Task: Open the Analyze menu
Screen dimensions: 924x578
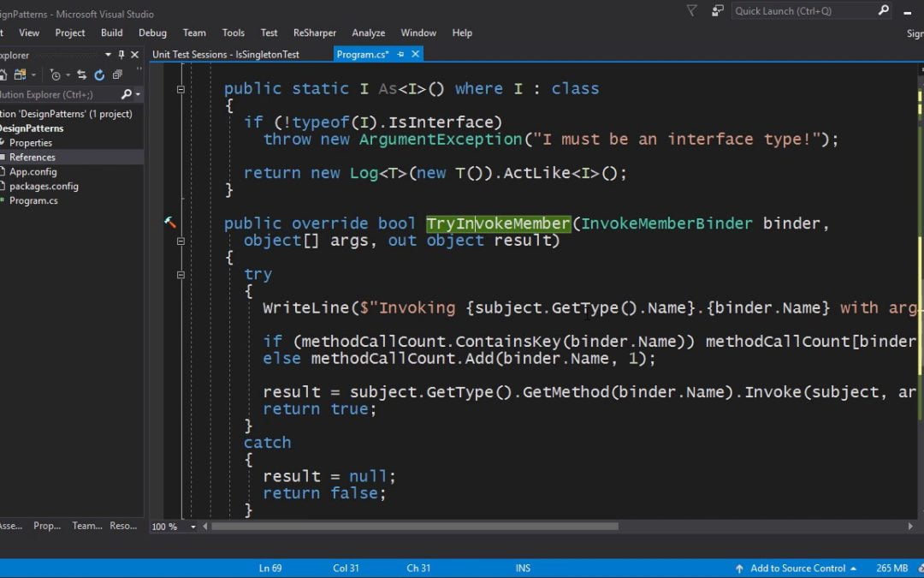Action: pos(368,33)
